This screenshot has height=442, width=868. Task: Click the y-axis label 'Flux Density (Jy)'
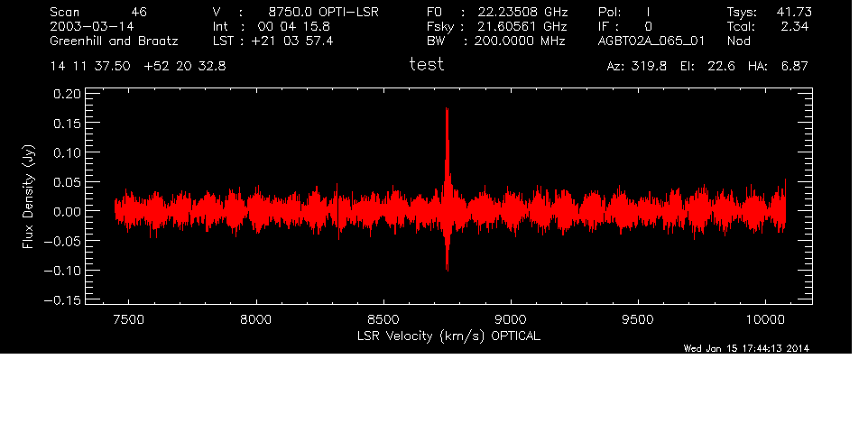tap(28, 197)
